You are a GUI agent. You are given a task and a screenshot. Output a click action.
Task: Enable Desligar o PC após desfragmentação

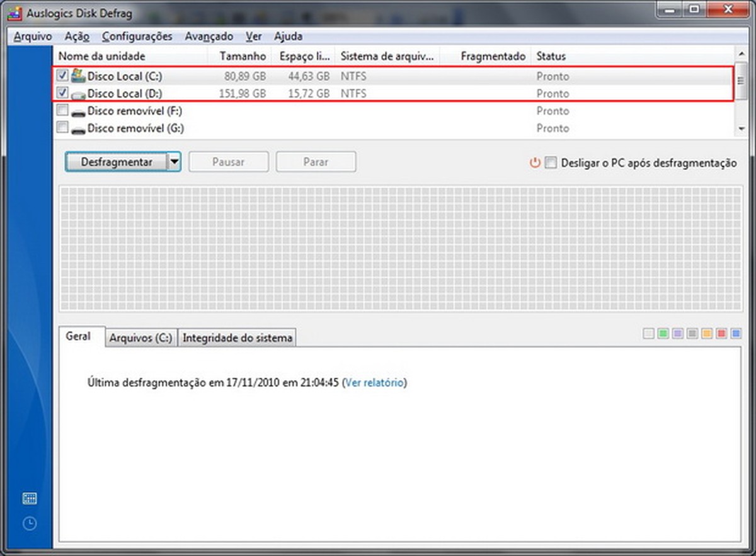tap(551, 163)
